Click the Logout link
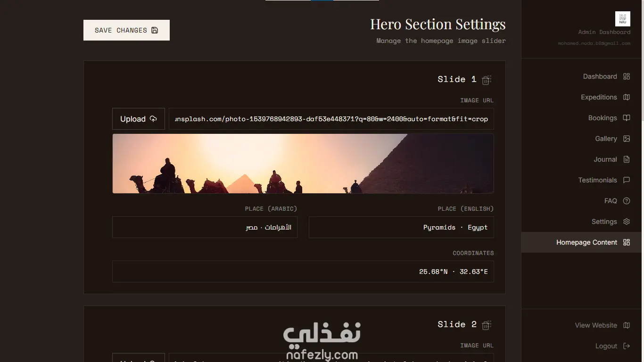Image resolution: width=644 pixels, height=362 pixels. point(581,346)
